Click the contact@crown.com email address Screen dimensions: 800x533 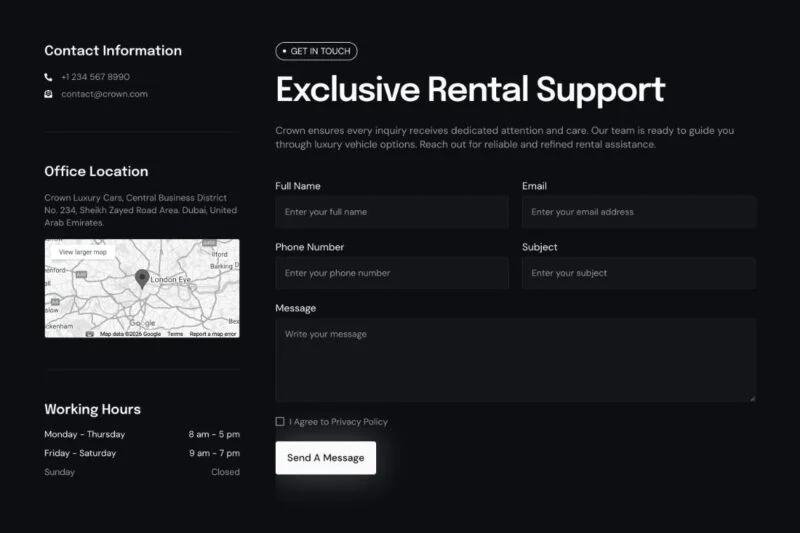(105, 94)
